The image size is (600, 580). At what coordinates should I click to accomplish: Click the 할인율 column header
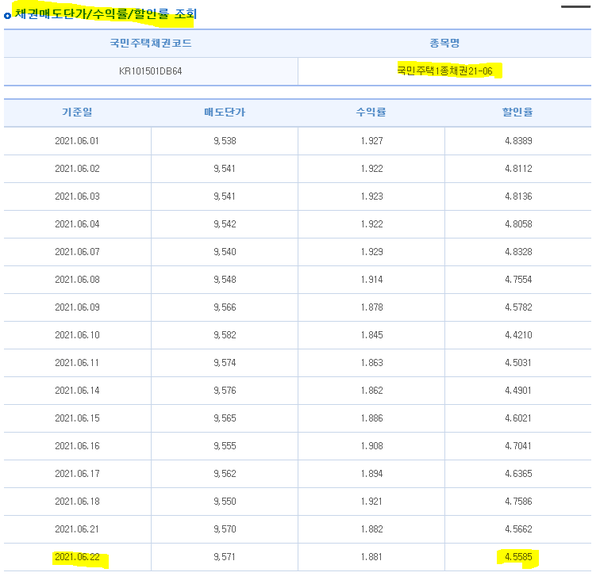click(518, 112)
